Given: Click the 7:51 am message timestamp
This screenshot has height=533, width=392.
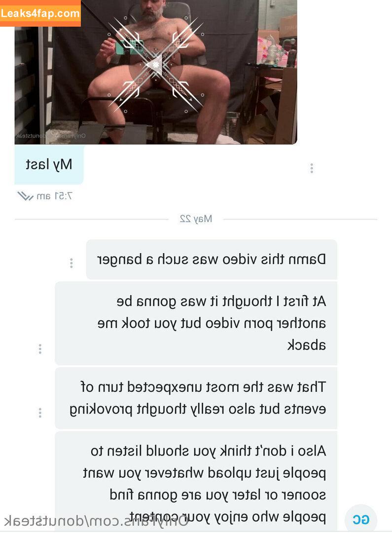Looking at the screenshot, I should tap(54, 196).
